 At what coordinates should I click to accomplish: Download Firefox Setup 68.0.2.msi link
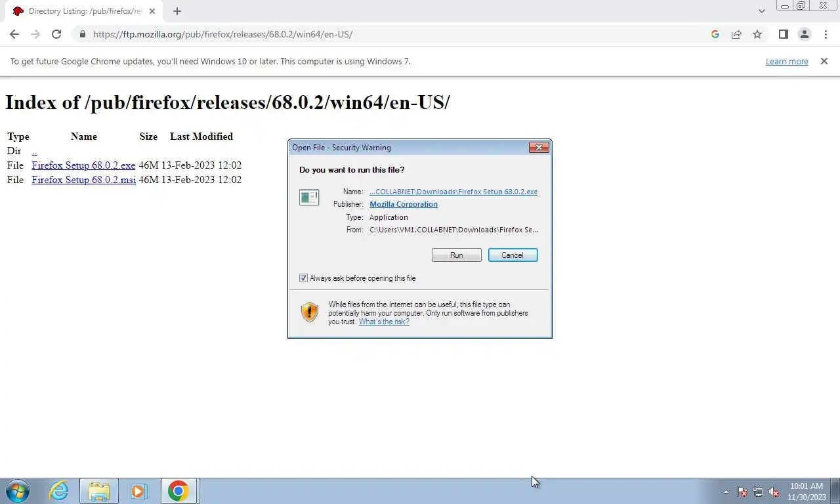coord(83,180)
